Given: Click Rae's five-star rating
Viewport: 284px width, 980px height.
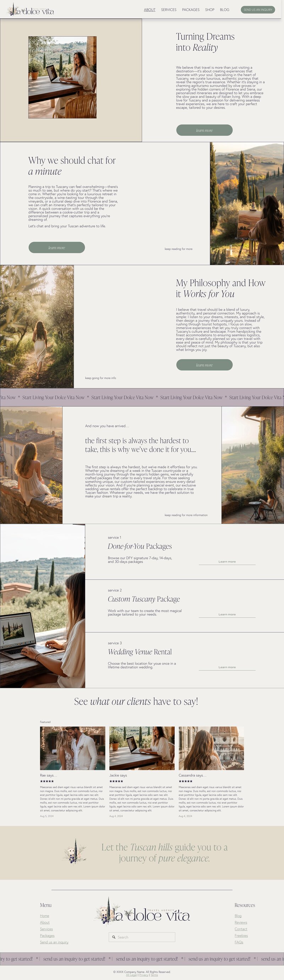Looking at the screenshot, I should [47, 781].
